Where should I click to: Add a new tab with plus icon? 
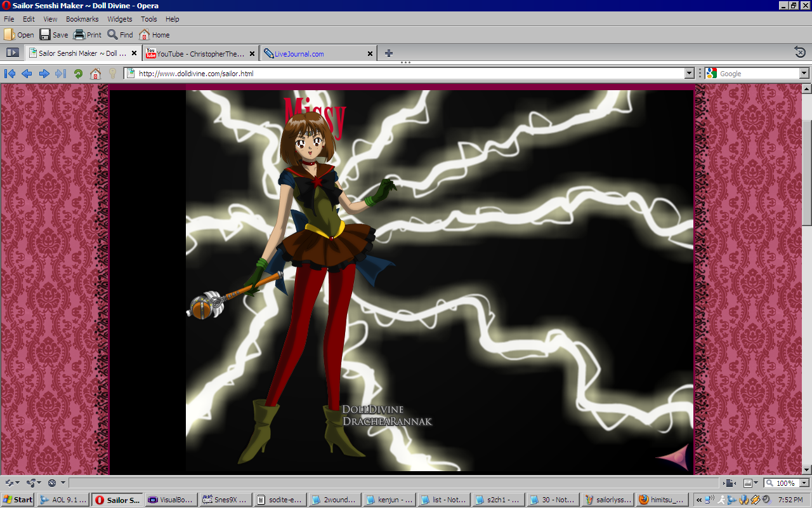pyautogui.click(x=389, y=53)
